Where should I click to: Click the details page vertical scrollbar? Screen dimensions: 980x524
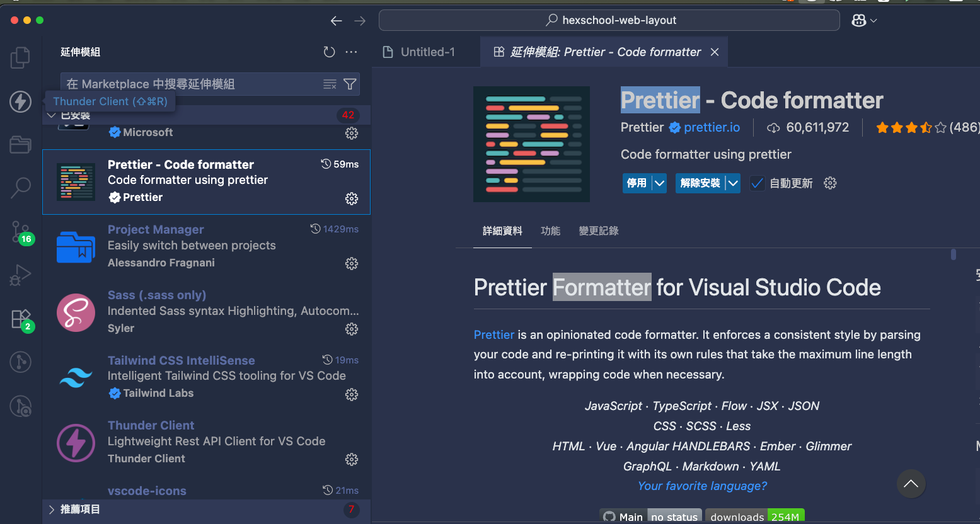pyautogui.click(x=954, y=254)
